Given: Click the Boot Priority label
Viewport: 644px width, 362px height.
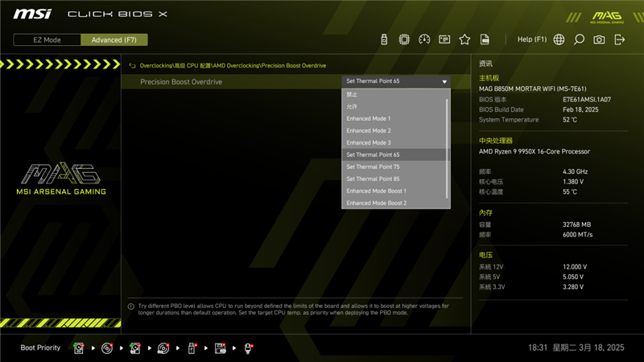Looking at the screenshot, I should tap(40, 348).
